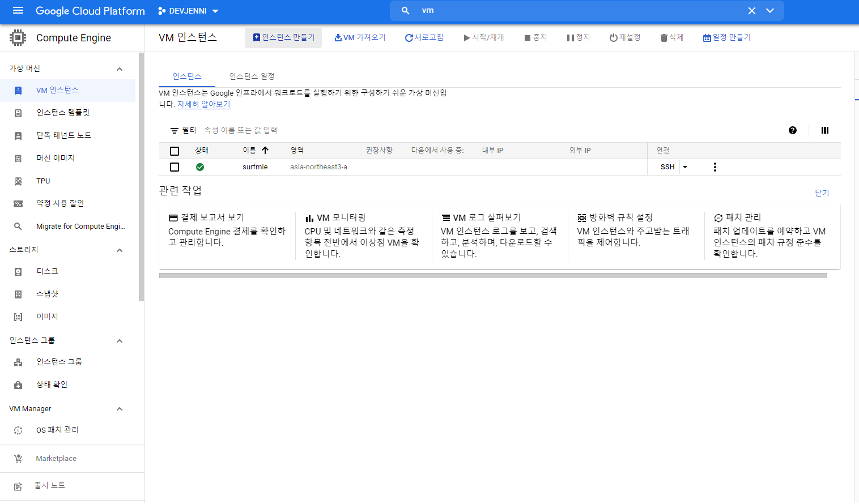Image resolution: width=859 pixels, height=504 pixels.
Task: Click the 일정 만들기 button
Action: [x=726, y=37]
